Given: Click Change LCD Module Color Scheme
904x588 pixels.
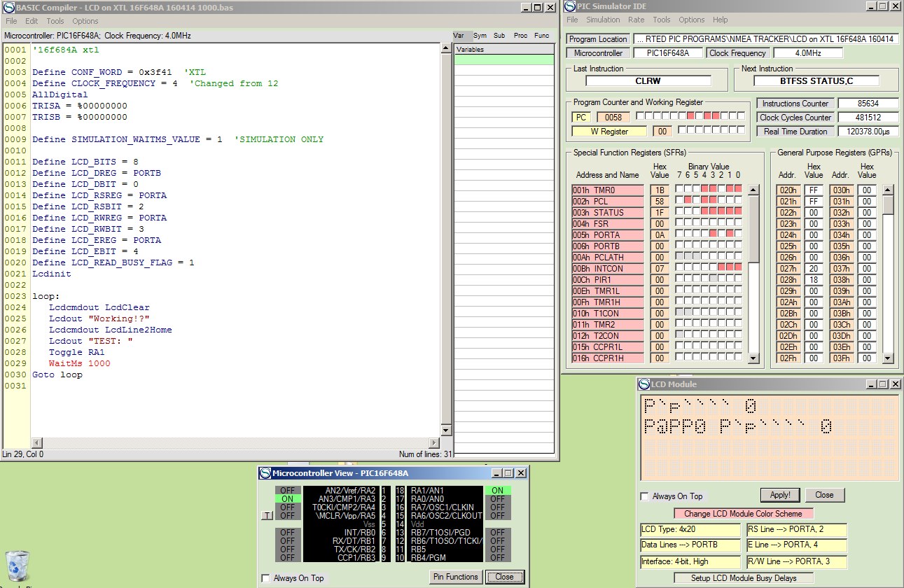Looking at the screenshot, I should (x=743, y=514).
